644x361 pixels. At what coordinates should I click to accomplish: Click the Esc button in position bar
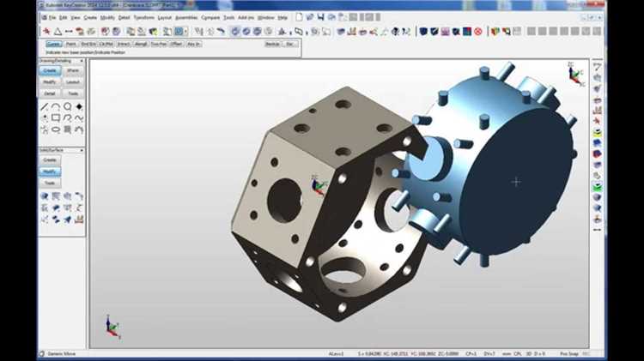(289, 44)
